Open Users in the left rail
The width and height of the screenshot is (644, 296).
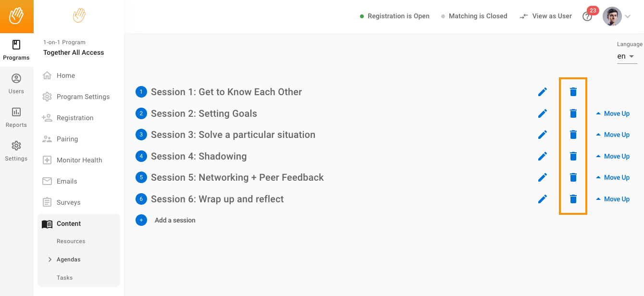tap(16, 84)
